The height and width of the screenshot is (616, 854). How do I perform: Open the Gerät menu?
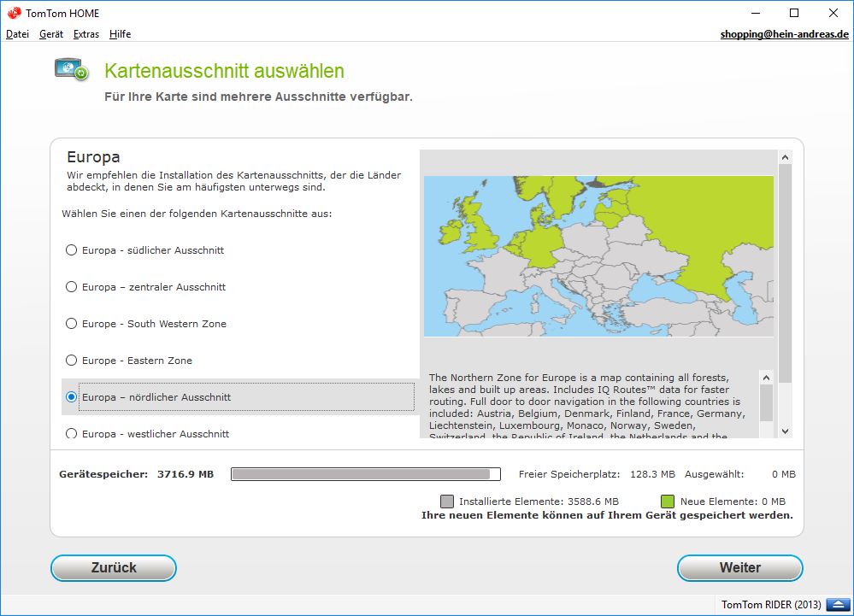[x=51, y=34]
